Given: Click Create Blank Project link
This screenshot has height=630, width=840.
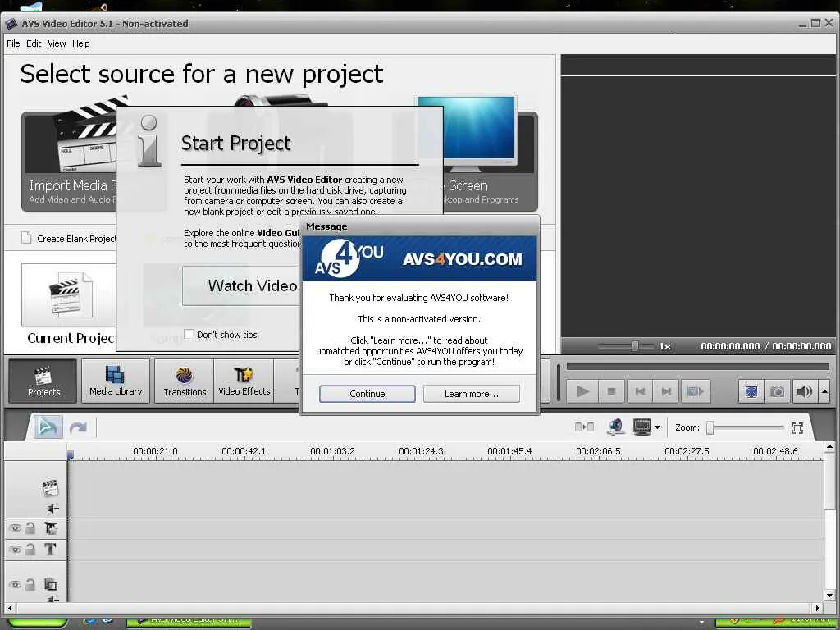Looking at the screenshot, I should point(69,239).
